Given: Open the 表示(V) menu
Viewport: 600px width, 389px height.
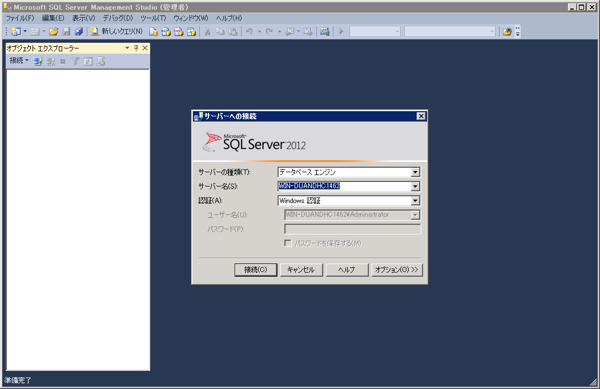Looking at the screenshot, I should point(83,18).
